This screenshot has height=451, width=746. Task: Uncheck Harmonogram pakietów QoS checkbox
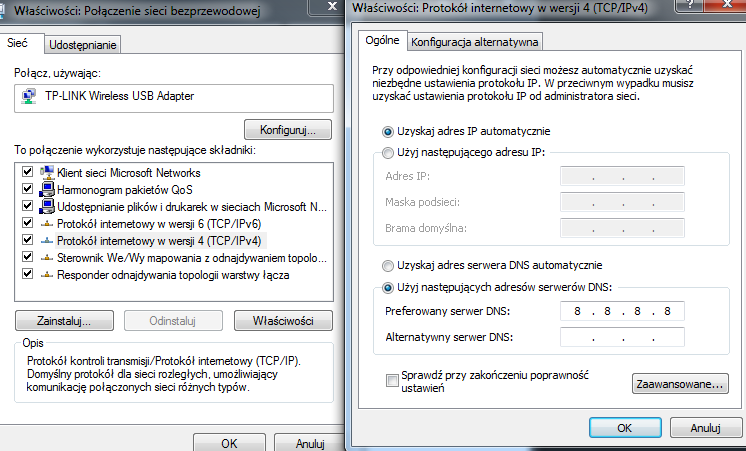coord(28,188)
